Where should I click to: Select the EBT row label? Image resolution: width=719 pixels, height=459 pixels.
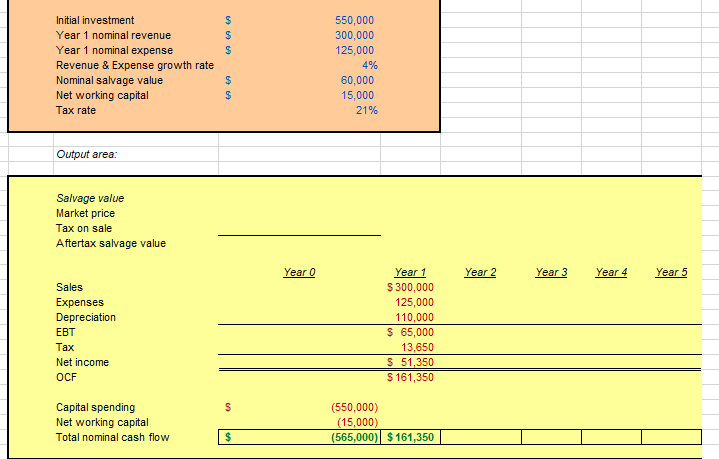[x=66, y=332]
